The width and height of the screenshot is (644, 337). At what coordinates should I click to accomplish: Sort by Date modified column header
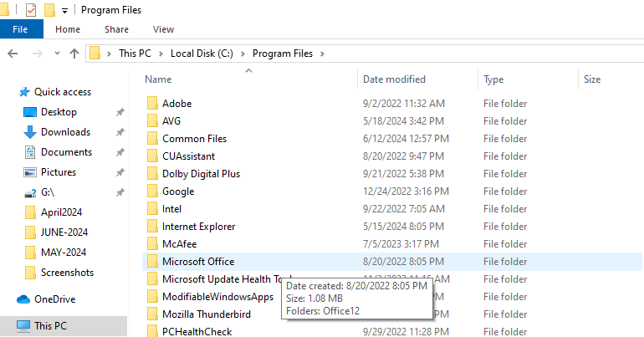pos(394,79)
